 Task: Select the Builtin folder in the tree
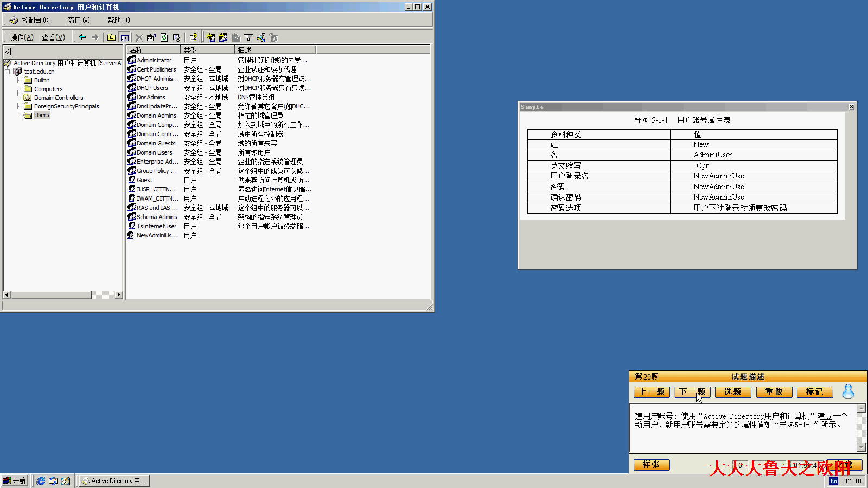tap(42, 80)
